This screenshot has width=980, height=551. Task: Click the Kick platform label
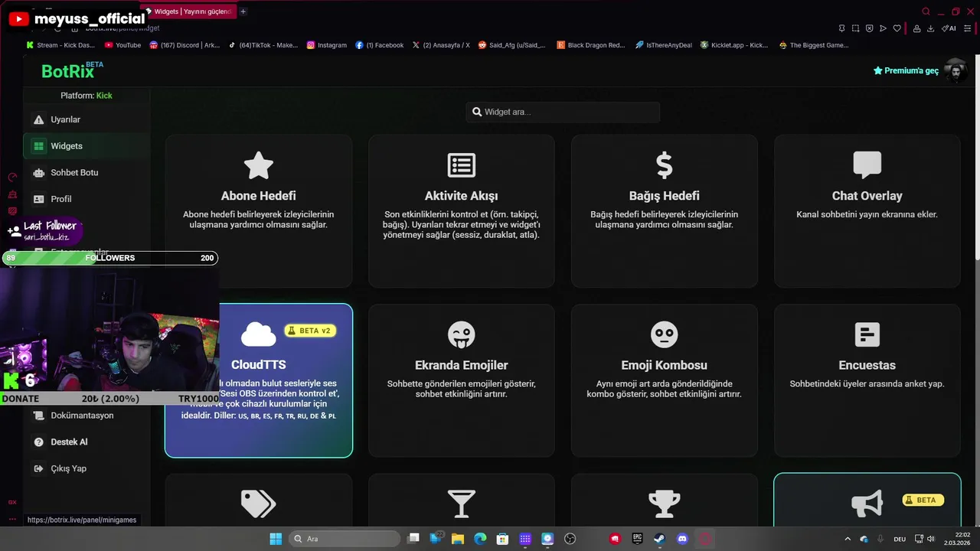(104, 96)
